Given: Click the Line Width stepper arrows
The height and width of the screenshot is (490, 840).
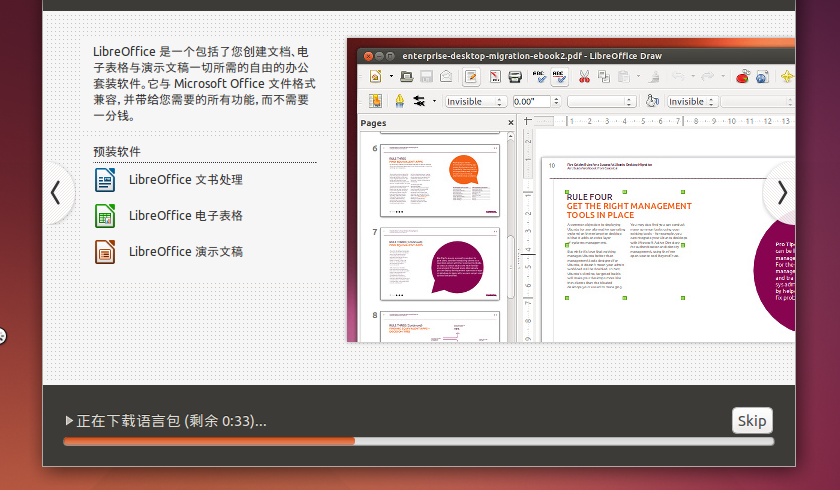Looking at the screenshot, I should pyautogui.click(x=556, y=101).
